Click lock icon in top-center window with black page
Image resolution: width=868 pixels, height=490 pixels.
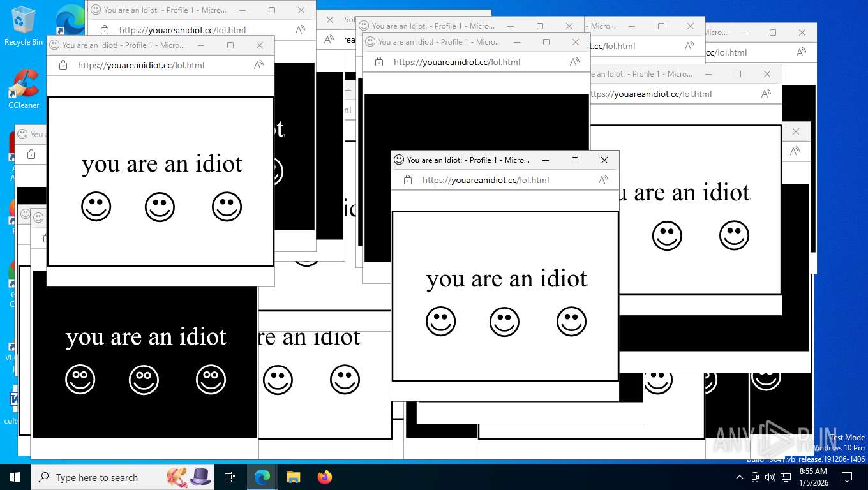[378, 62]
